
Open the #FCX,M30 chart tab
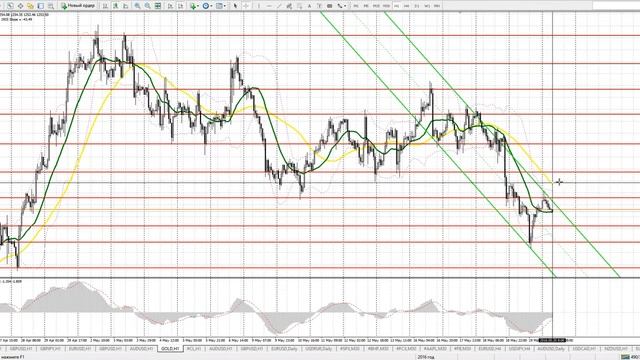click(x=406, y=349)
